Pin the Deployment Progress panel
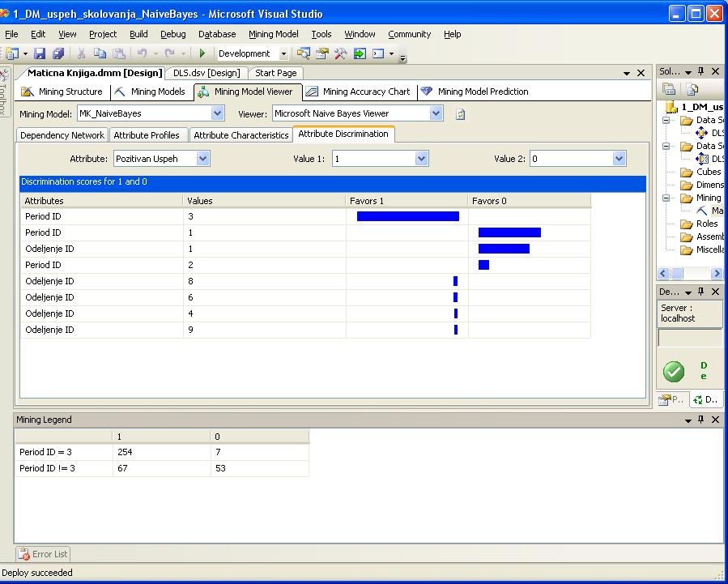Viewport: 728px width, 584px height. [701, 292]
